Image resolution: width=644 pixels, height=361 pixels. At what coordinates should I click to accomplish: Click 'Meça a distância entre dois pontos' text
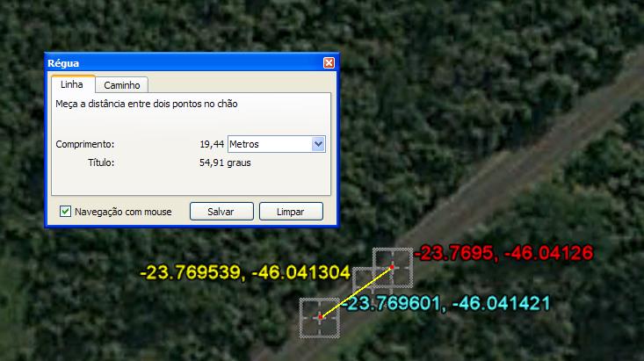click(147, 104)
